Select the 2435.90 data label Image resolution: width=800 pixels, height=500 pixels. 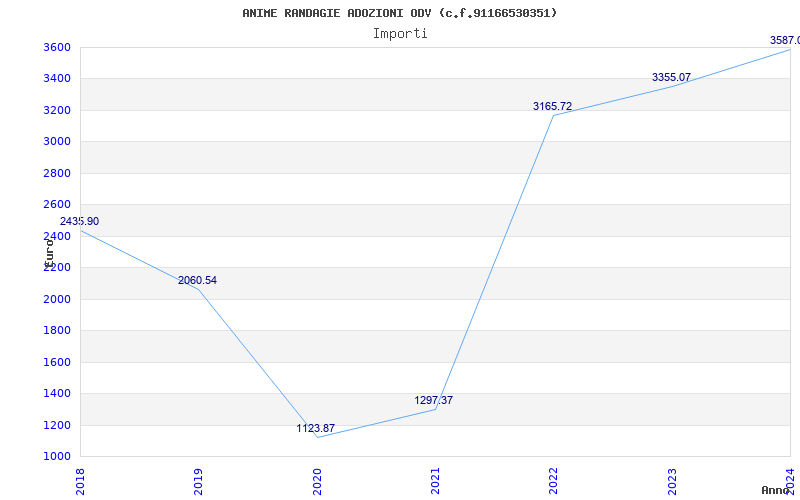[x=79, y=221]
